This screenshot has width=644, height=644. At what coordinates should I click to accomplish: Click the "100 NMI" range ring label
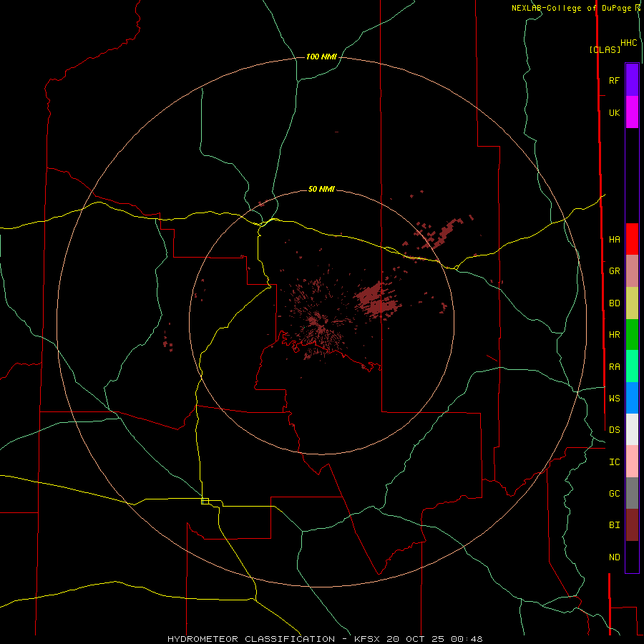click(x=321, y=57)
